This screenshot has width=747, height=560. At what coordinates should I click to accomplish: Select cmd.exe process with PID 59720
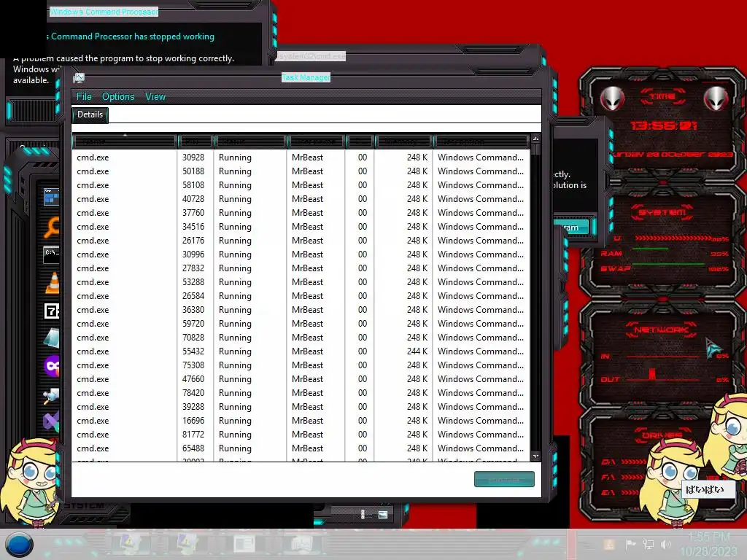[301, 323]
